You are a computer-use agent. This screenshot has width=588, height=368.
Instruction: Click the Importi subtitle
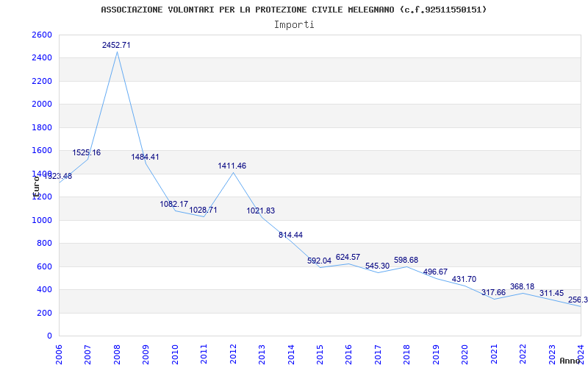point(294,25)
